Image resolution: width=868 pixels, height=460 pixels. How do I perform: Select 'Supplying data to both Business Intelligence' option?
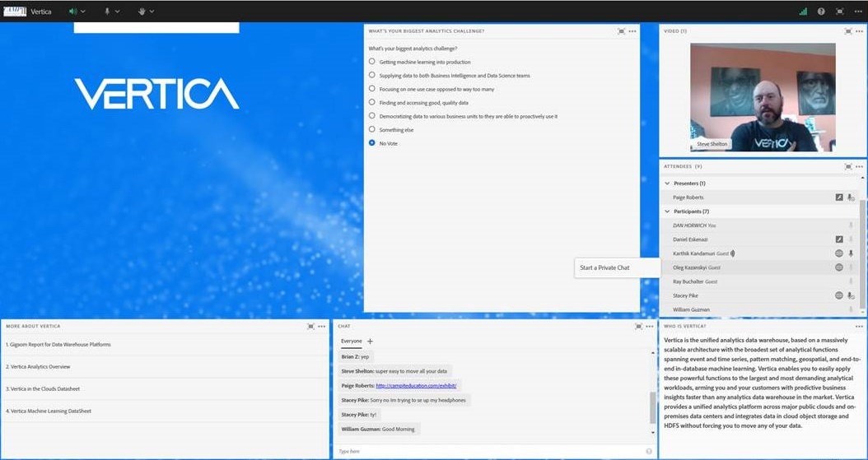372,75
